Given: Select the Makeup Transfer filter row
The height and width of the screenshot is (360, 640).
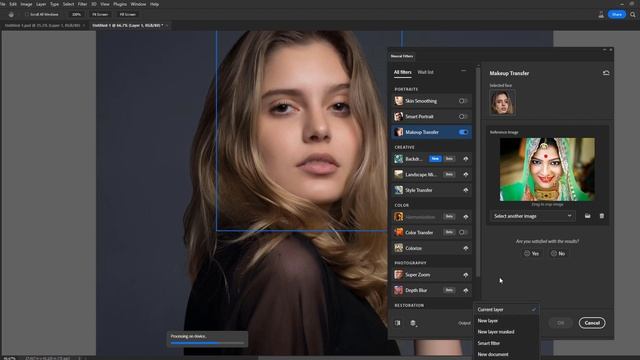Looking at the screenshot, I should click(x=431, y=132).
